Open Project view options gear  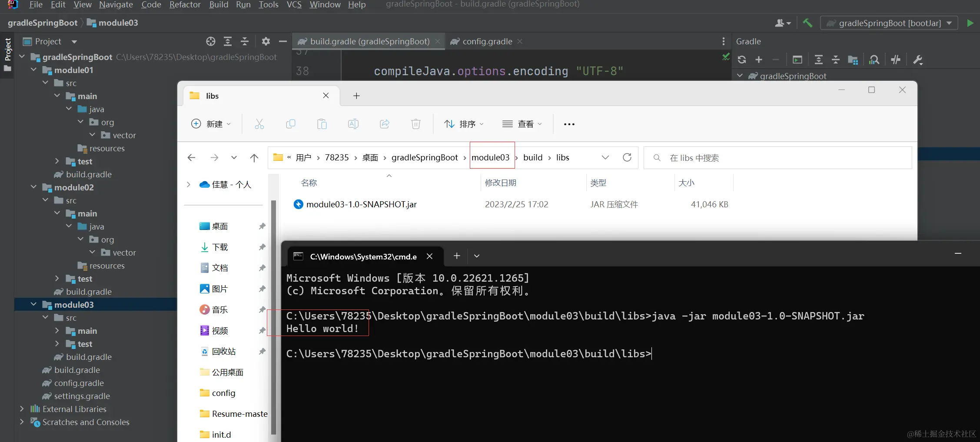click(266, 41)
